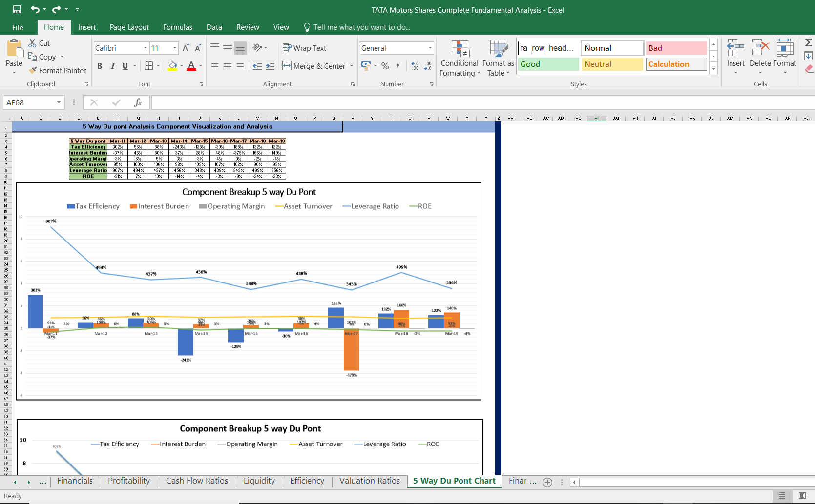Screen dimensions: 815x504
Task: Switch to Normal view in status bar
Action: [x=782, y=496]
